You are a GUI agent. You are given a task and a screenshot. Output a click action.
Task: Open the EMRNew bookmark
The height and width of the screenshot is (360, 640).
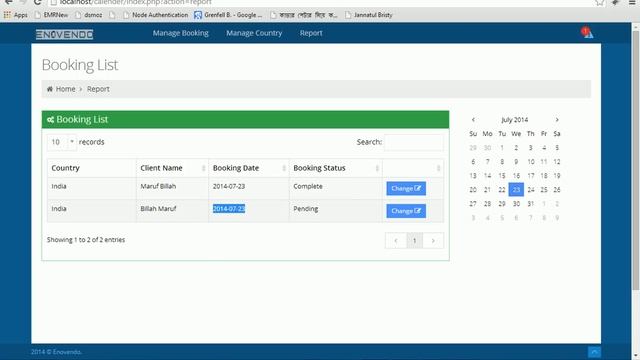click(51, 15)
